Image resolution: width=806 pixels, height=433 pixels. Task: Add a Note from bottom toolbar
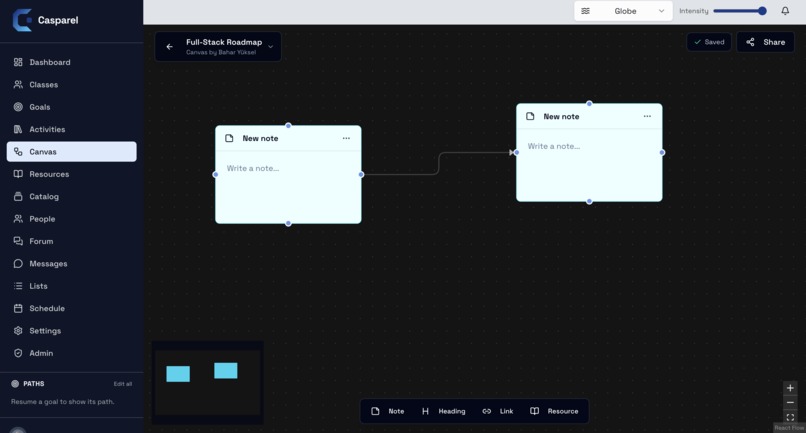click(388, 411)
